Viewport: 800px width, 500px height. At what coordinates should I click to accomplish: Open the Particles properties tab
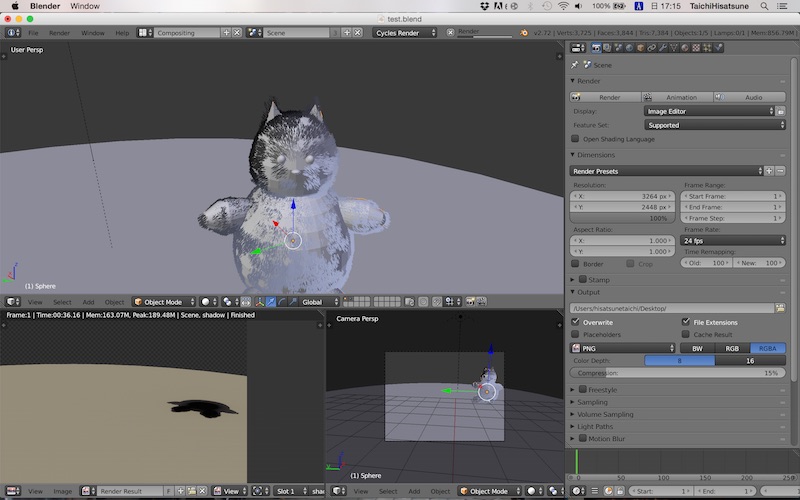707,48
